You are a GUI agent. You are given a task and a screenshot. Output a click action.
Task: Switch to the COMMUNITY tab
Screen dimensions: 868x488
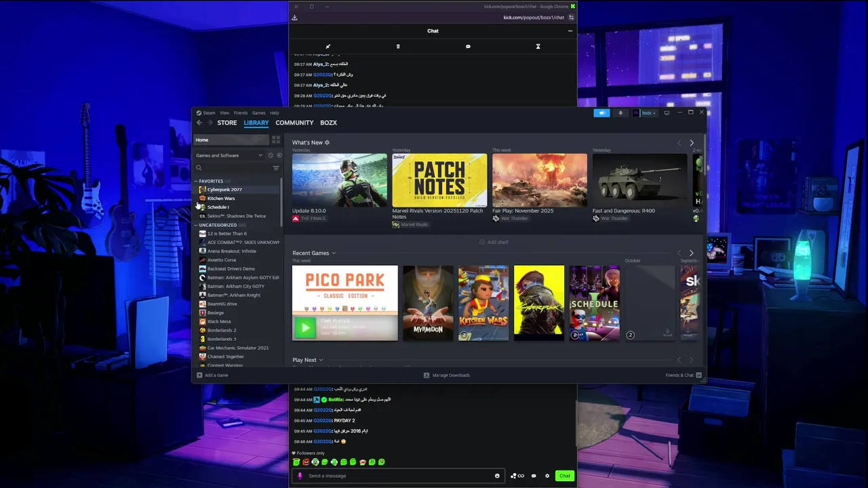coord(294,123)
